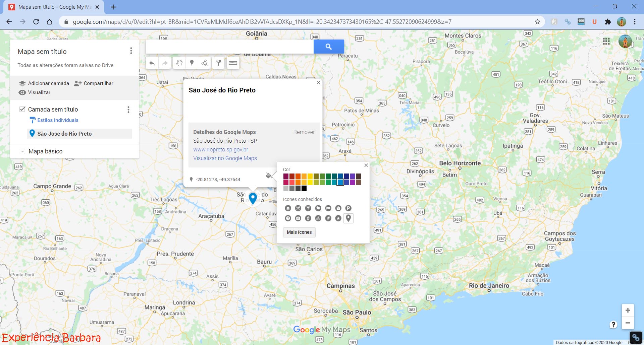The image size is (644, 345).
Task: Open the Camada sem título layer menu
Action: pos(128,110)
